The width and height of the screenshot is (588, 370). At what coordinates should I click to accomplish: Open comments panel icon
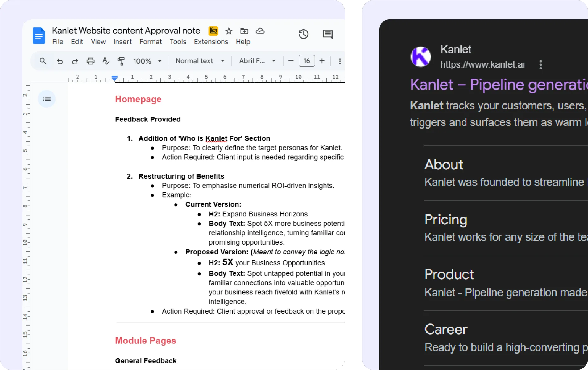click(x=327, y=34)
